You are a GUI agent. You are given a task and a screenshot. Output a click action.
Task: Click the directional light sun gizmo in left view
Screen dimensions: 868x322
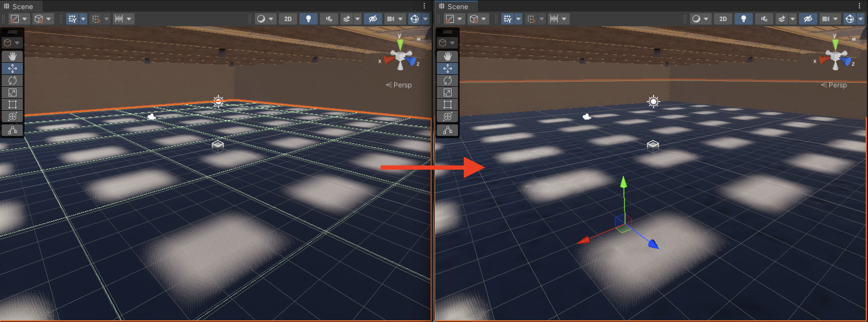pyautogui.click(x=218, y=101)
